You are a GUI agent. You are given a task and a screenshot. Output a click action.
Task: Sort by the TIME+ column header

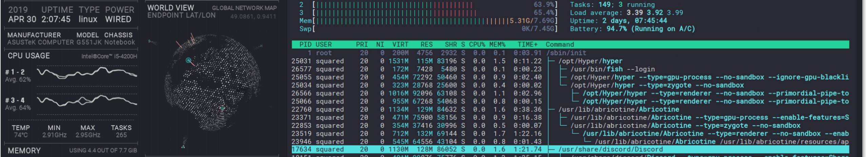(527, 44)
